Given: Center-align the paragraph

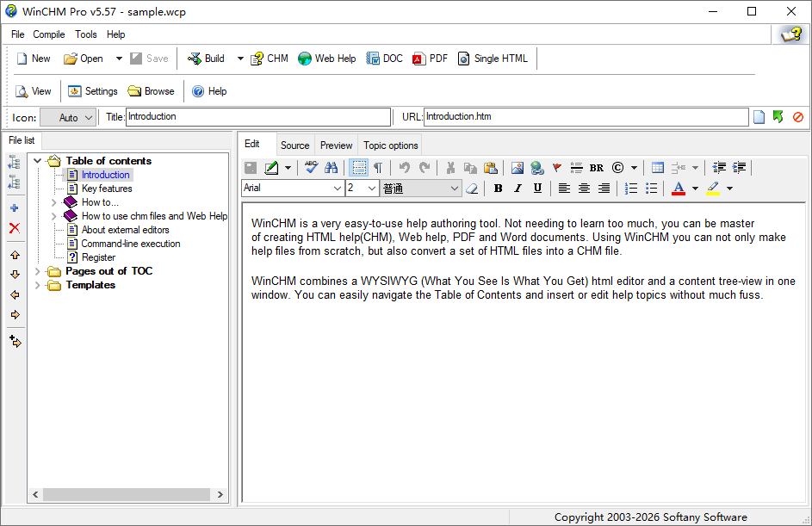Looking at the screenshot, I should click(x=584, y=189).
